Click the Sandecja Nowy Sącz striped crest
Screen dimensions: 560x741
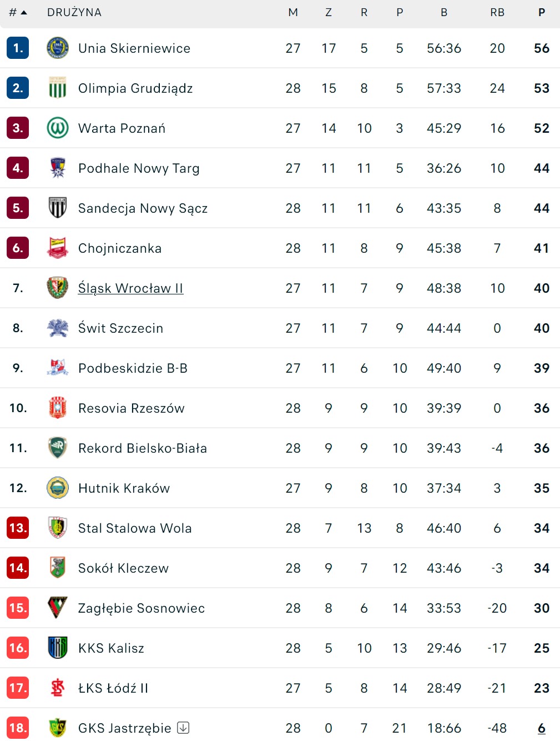pyautogui.click(x=58, y=208)
